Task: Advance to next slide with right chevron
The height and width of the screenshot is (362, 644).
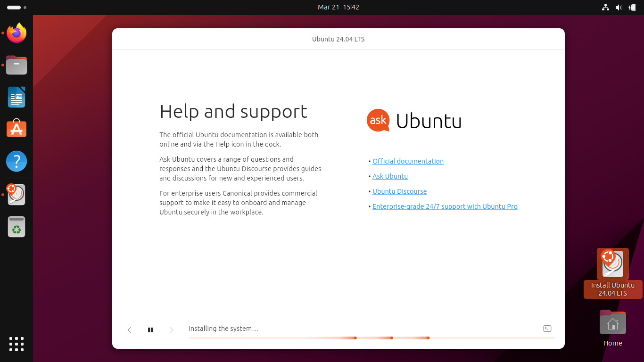Action: (x=171, y=330)
